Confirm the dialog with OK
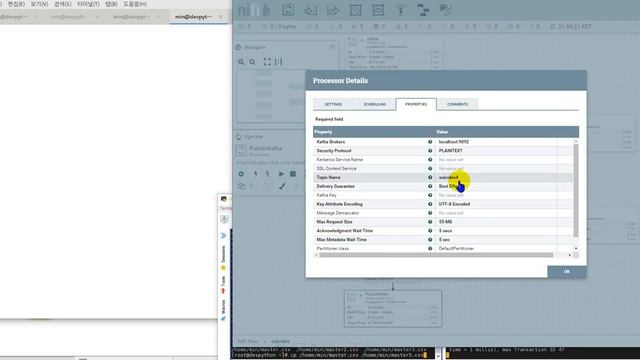Screen dimensions: 640x360 coord(567,272)
